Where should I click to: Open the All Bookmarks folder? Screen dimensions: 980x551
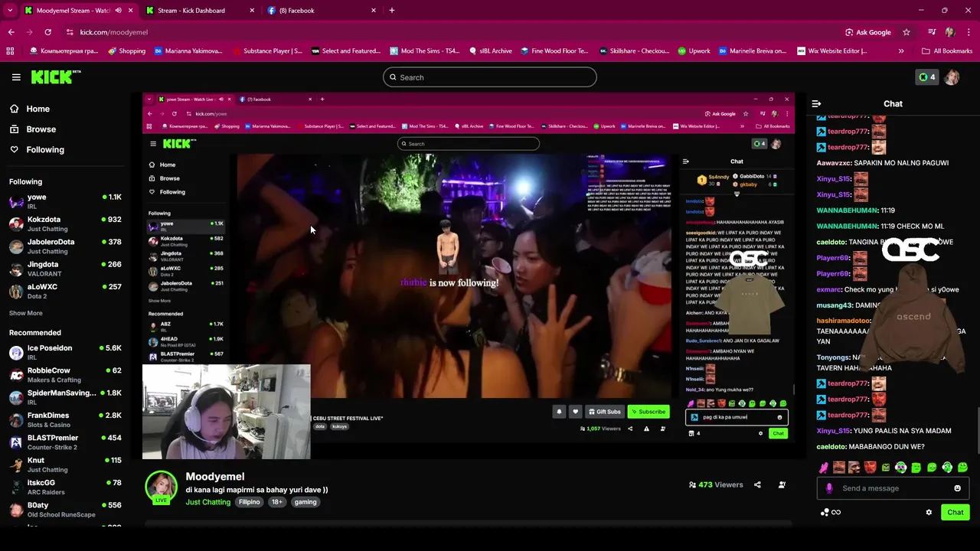[x=947, y=51]
